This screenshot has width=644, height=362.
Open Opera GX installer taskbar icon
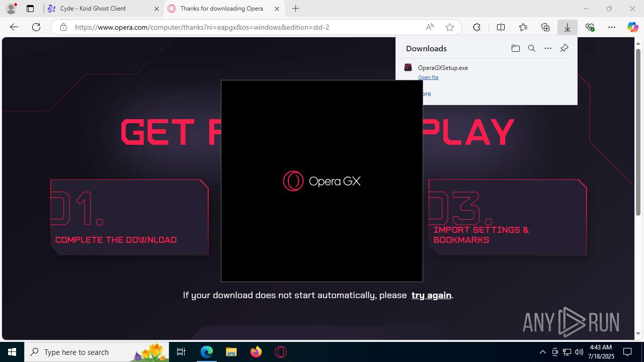pos(281,352)
